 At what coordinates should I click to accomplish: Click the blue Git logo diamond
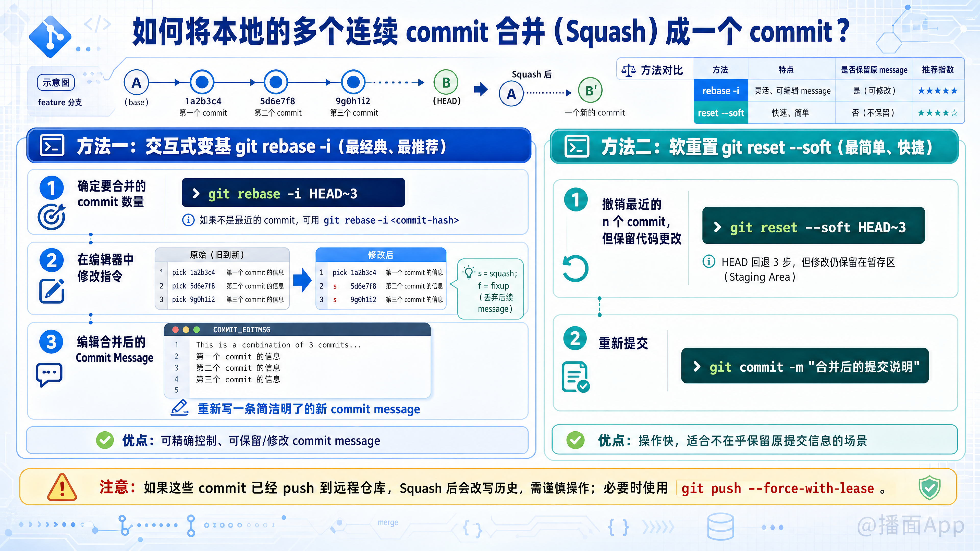coord(50,36)
